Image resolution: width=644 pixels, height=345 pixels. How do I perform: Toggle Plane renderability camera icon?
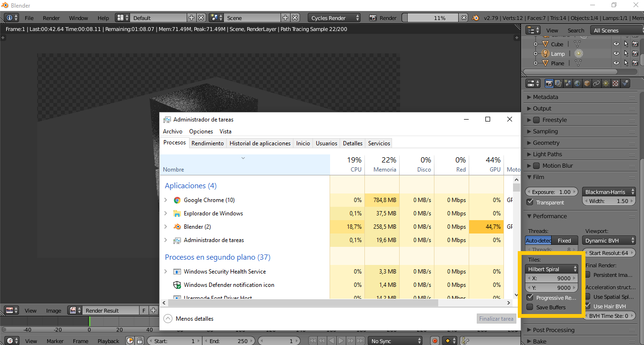point(635,63)
